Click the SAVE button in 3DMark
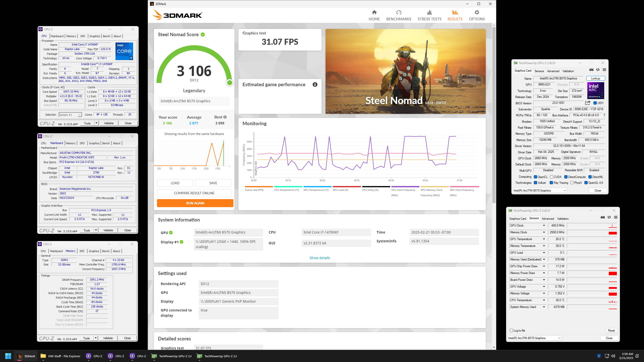The width and height of the screenshot is (644, 362). (x=213, y=183)
